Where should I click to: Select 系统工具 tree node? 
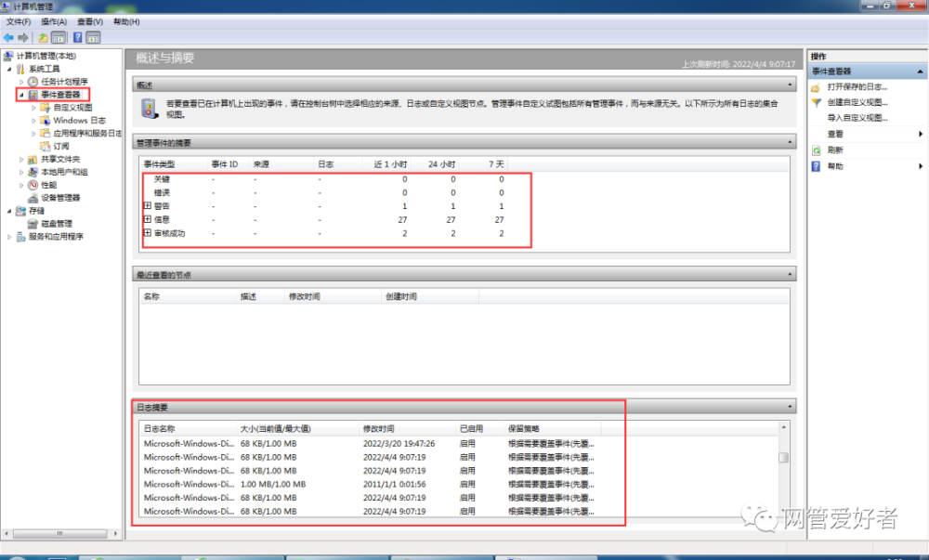[x=45, y=70]
